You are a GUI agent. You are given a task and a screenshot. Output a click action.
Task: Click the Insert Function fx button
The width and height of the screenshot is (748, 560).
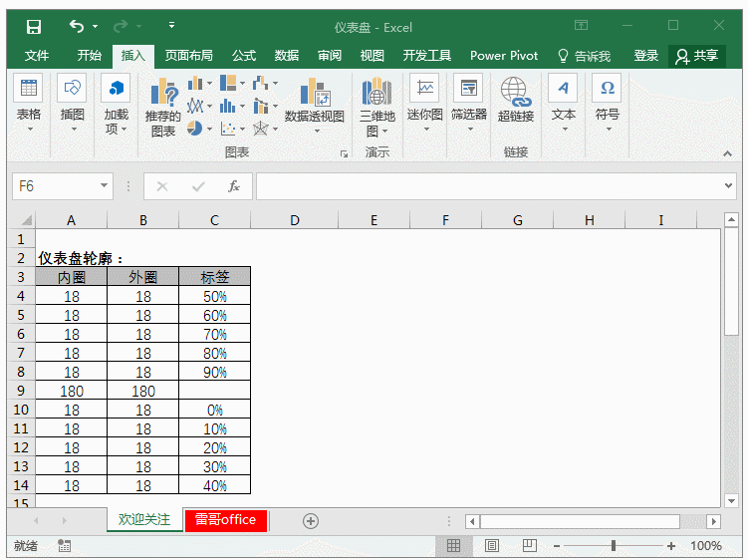[234, 186]
